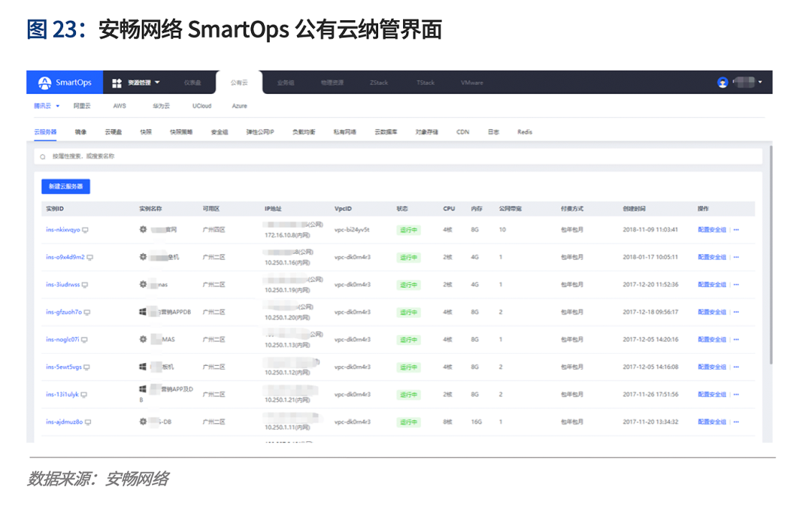
Task: Select the 华为云 provider
Action: coord(161,106)
